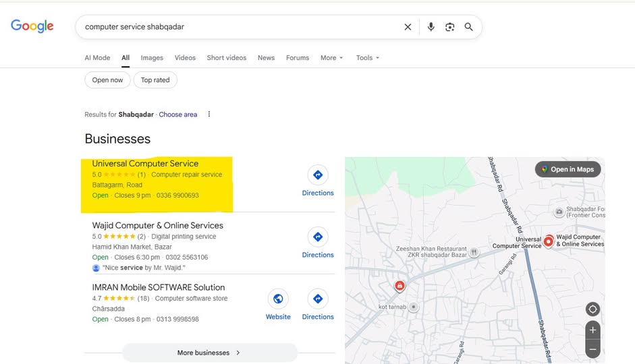Image resolution: width=635 pixels, height=364 pixels.
Task: Open the Tools dropdown
Action: click(368, 58)
